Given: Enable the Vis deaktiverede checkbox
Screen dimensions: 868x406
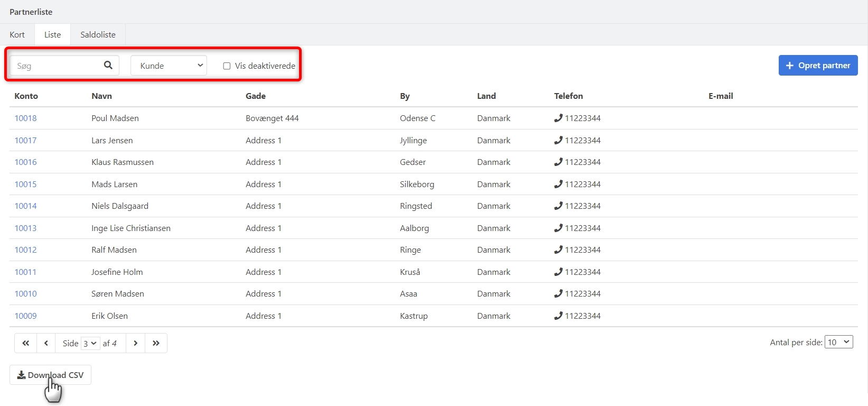Looking at the screenshot, I should (x=227, y=66).
